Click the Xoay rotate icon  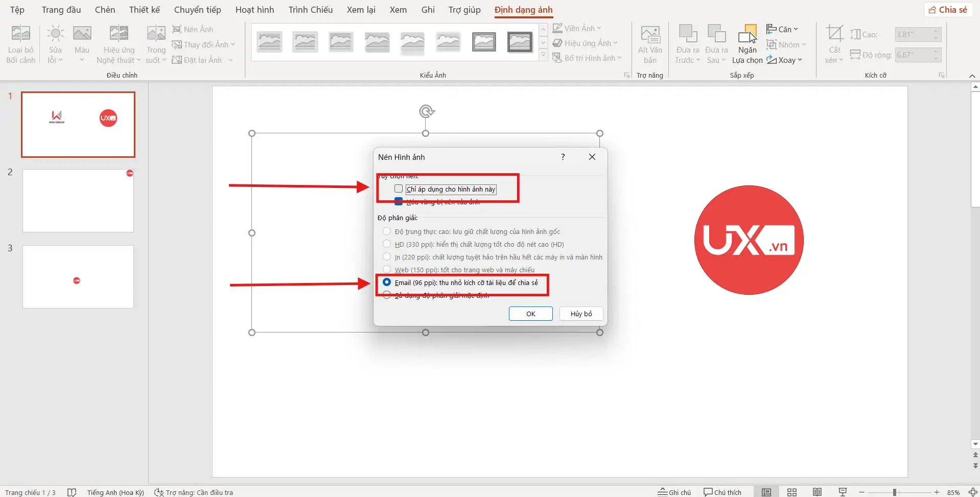(x=784, y=60)
